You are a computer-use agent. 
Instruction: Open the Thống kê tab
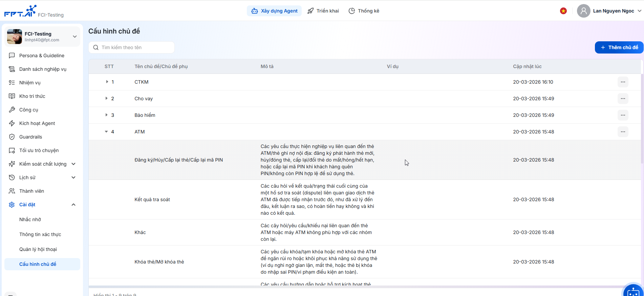click(364, 11)
